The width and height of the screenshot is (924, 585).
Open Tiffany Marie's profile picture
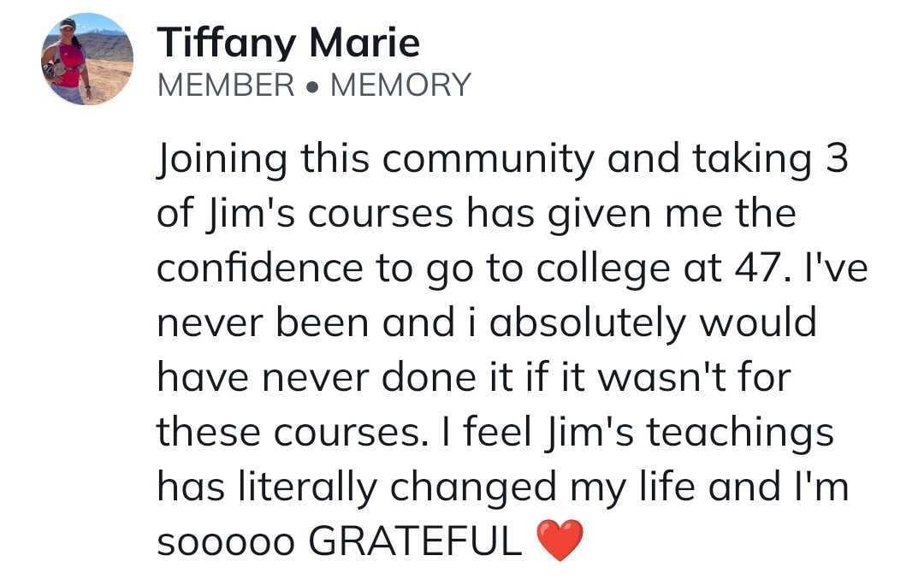87,59
